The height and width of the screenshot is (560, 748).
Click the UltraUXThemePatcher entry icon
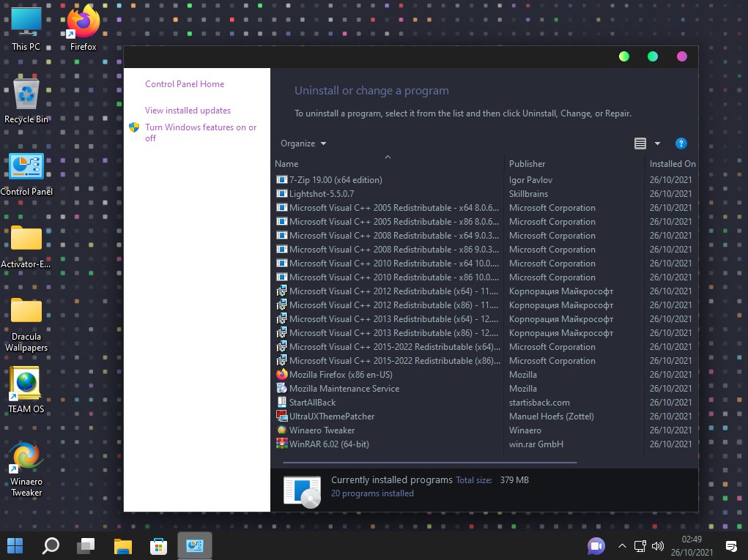[282, 416]
